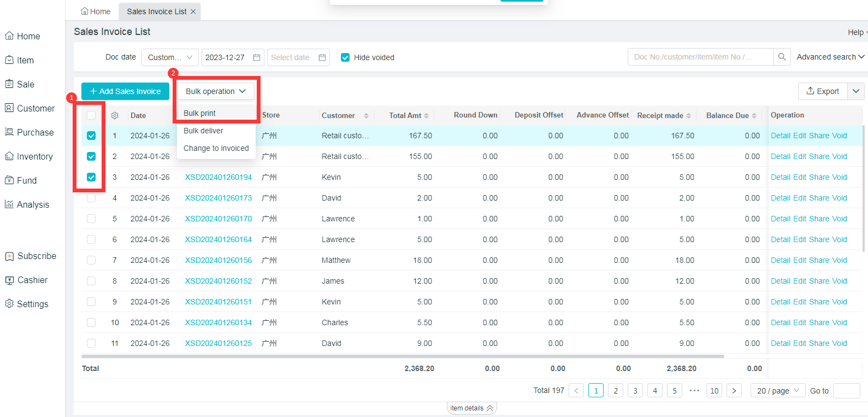Viewport: 868px width, 417px height.
Task: Open invoice XSD202401260173 link
Action: point(218,198)
